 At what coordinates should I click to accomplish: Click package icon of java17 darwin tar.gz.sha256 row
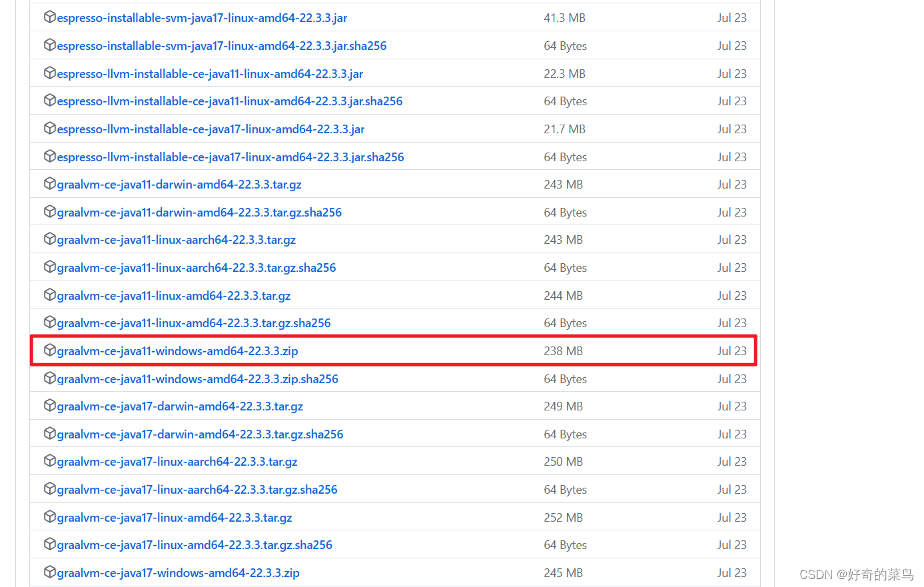(49, 433)
